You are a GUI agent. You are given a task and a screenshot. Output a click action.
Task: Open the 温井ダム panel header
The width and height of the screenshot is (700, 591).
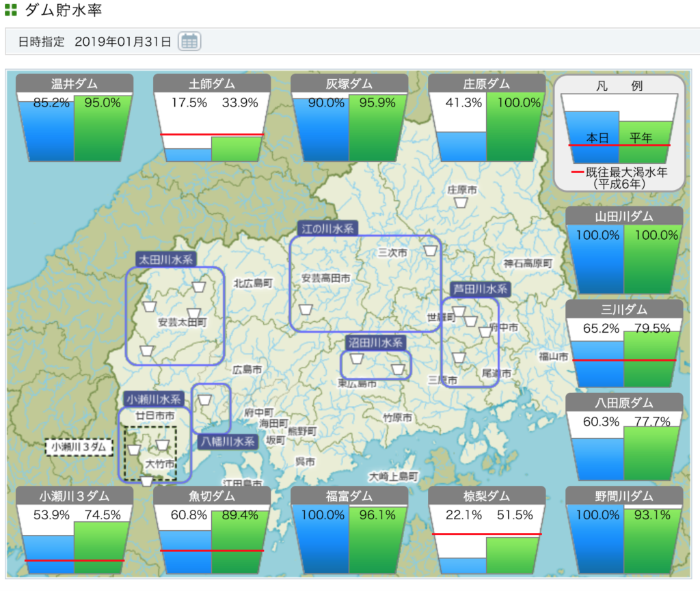[74, 84]
